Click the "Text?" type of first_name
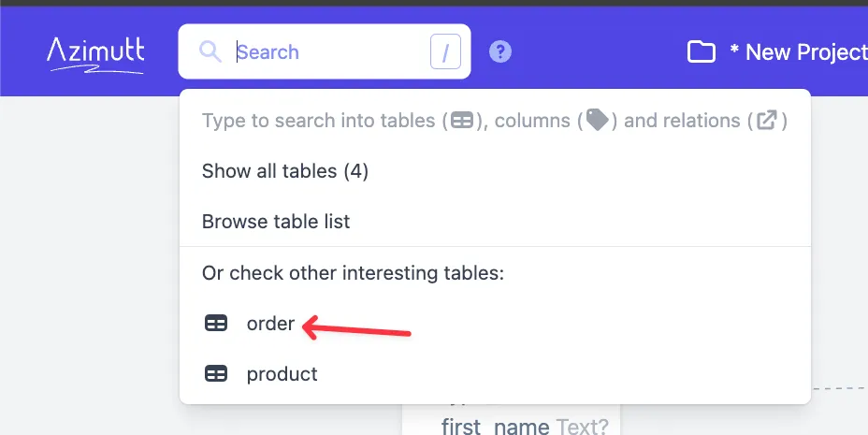Viewport: 868px width, 435px height. click(582, 428)
